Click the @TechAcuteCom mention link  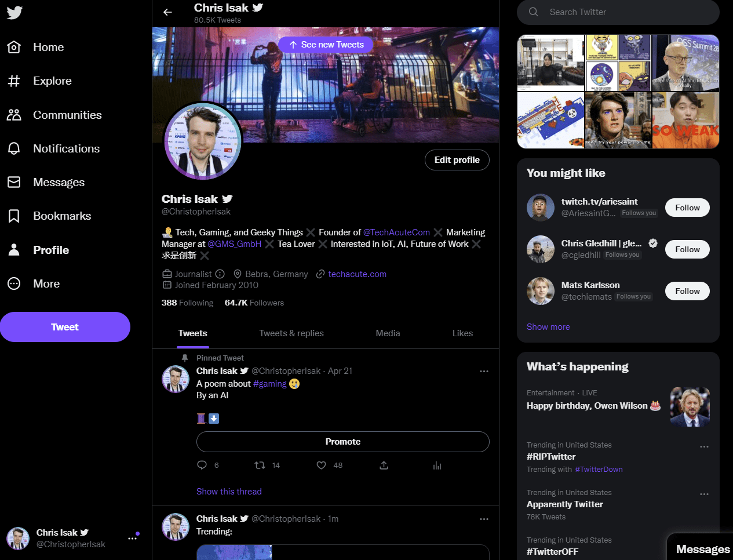click(396, 232)
